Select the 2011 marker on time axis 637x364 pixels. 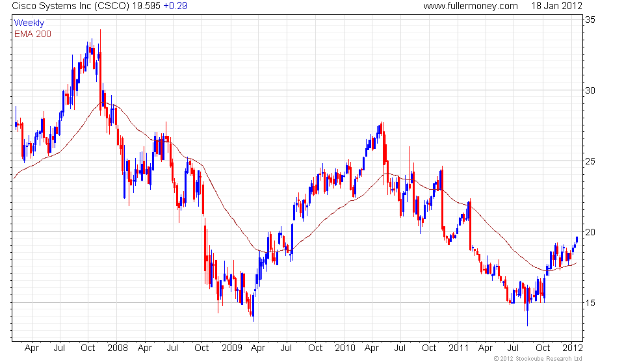(459, 348)
